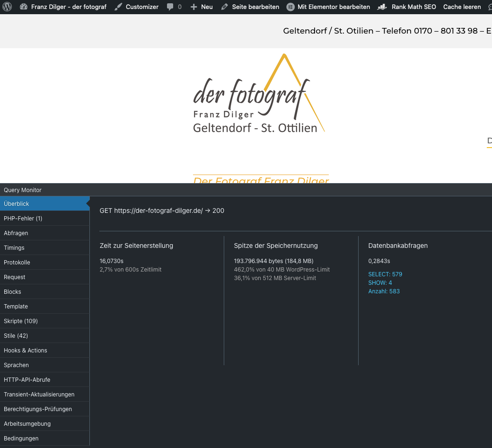
Task: Open the Bedingungen panel
Action: coord(44,438)
